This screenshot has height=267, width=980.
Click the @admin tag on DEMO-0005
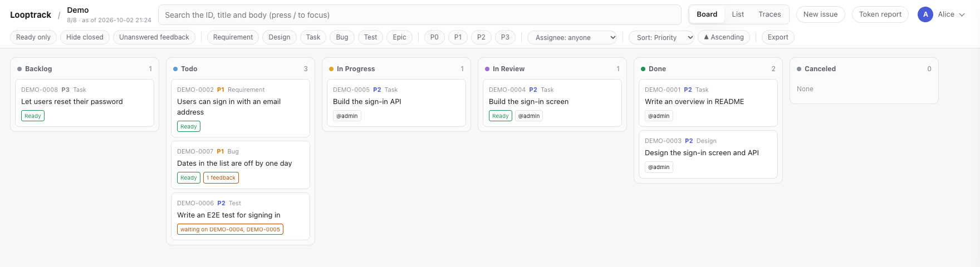(x=347, y=116)
